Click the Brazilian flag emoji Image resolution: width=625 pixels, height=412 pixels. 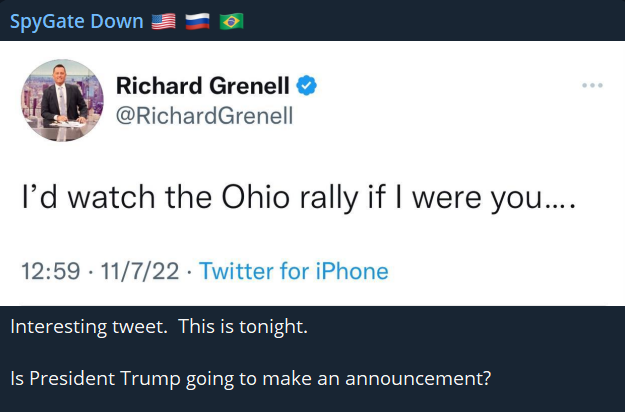(x=231, y=21)
